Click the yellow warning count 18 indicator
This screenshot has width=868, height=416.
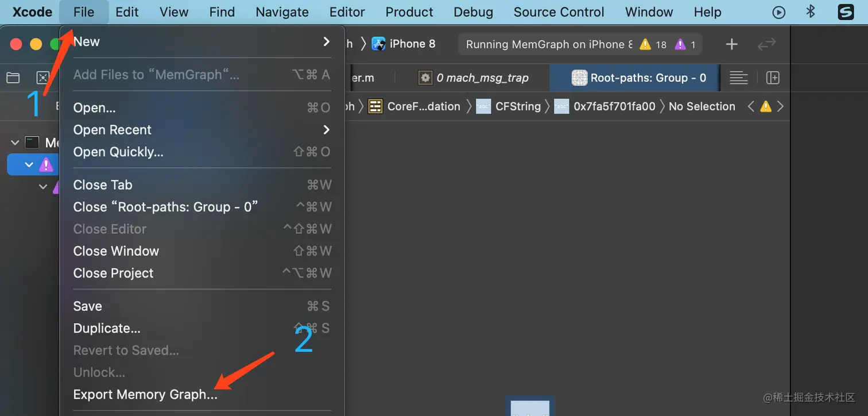point(653,44)
